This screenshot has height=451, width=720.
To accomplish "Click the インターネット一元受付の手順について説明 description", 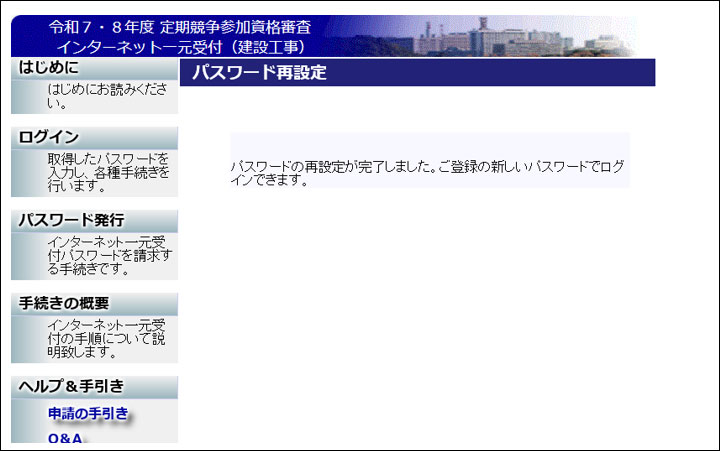I will (107, 338).
